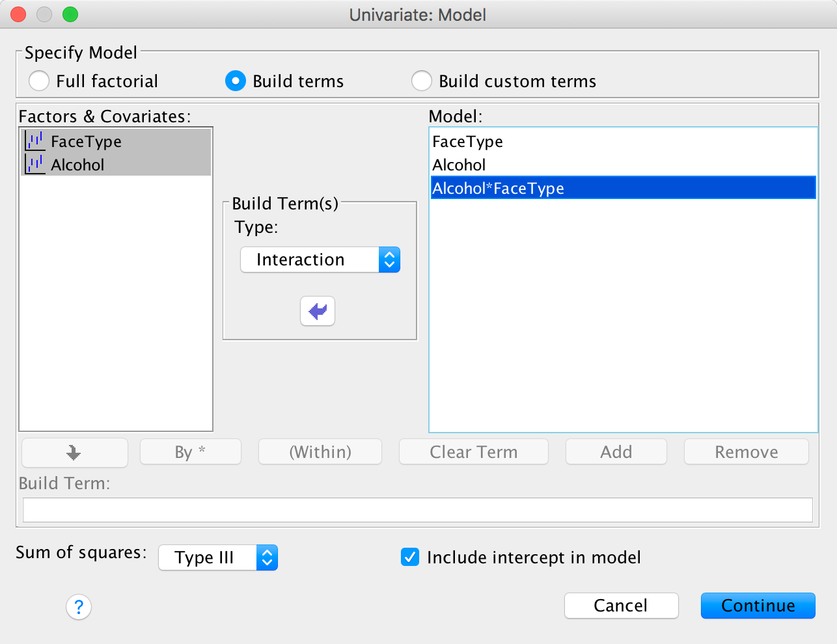Open the Interaction type dropdown
837x644 pixels.
[320, 260]
